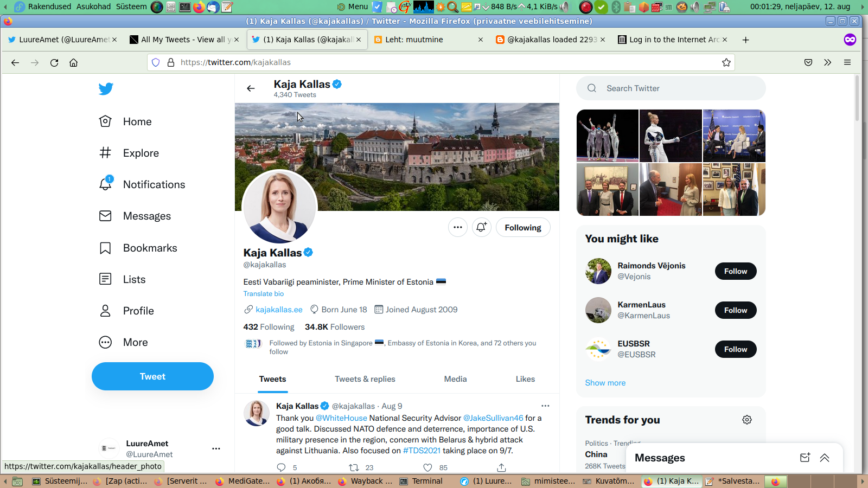This screenshot has height=488, width=868.
Task: Go back using profile header arrow
Action: 251,88
